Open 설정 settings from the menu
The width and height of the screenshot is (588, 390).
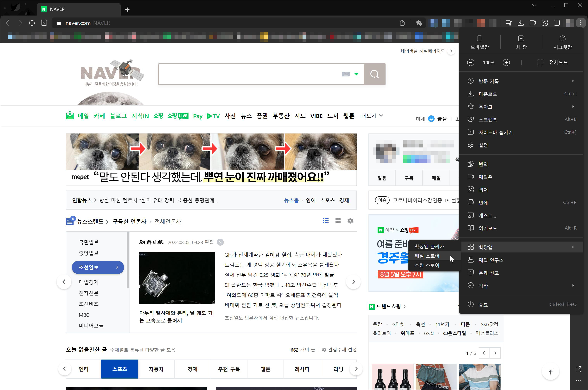(x=521, y=145)
